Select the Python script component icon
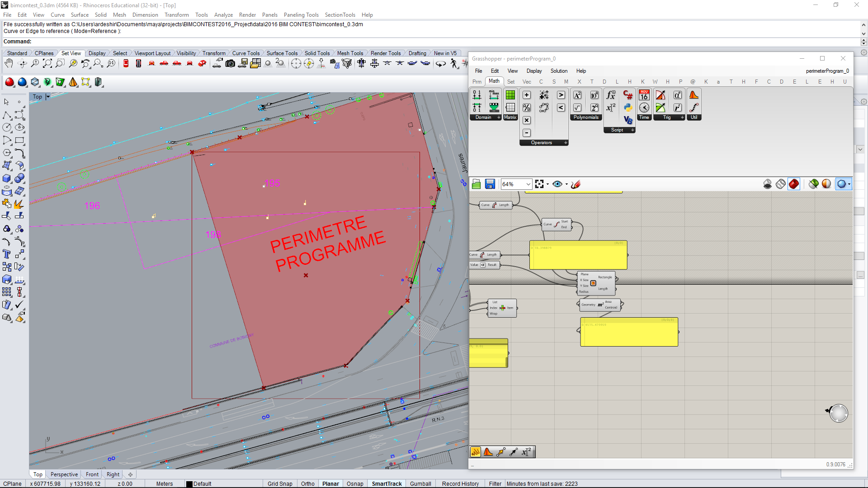Screen dimensions: 868x488 (x=627, y=108)
